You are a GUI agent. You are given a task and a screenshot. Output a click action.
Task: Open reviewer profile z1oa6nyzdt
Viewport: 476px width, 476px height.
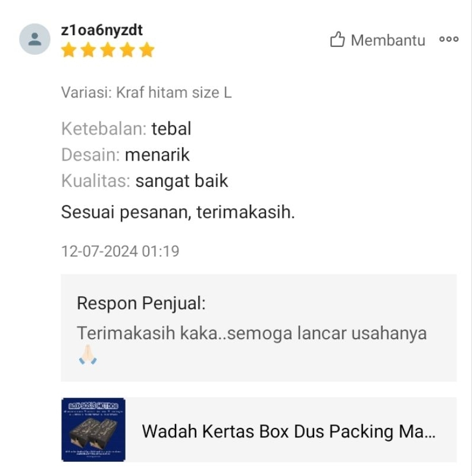click(x=102, y=30)
